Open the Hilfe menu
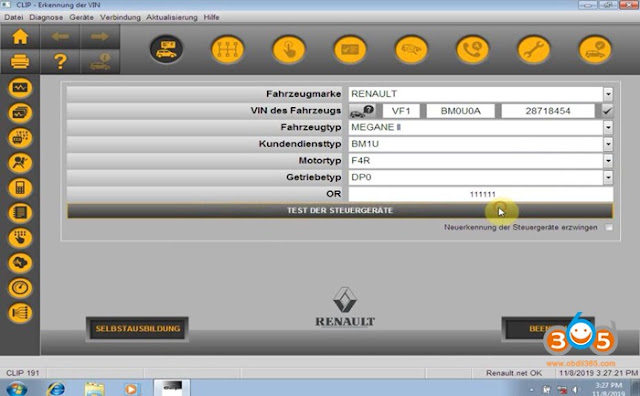Viewport: 640px width, 396px height. coord(211,17)
